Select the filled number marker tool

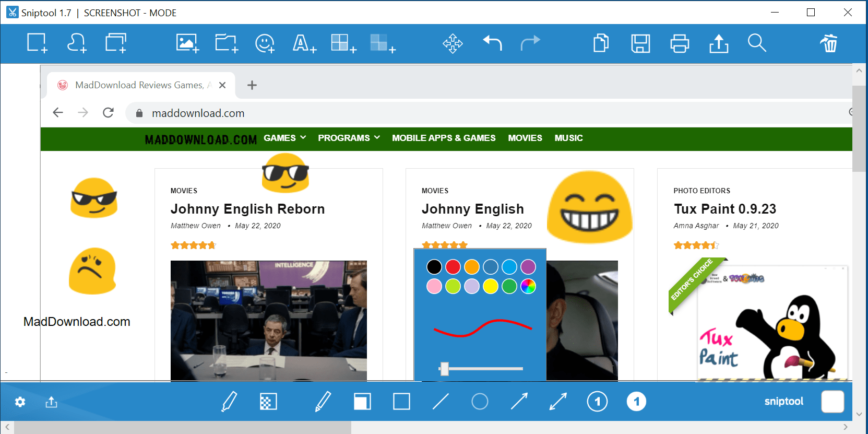pyautogui.click(x=636, y=402)
